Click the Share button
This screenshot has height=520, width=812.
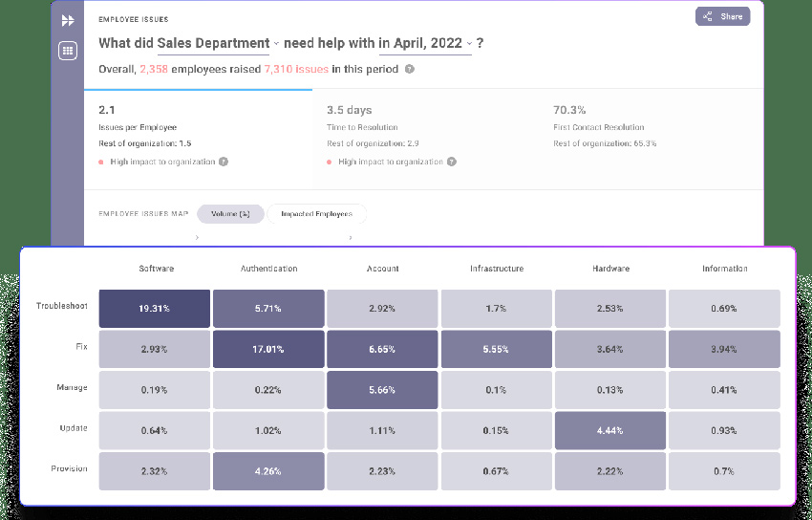722,16
